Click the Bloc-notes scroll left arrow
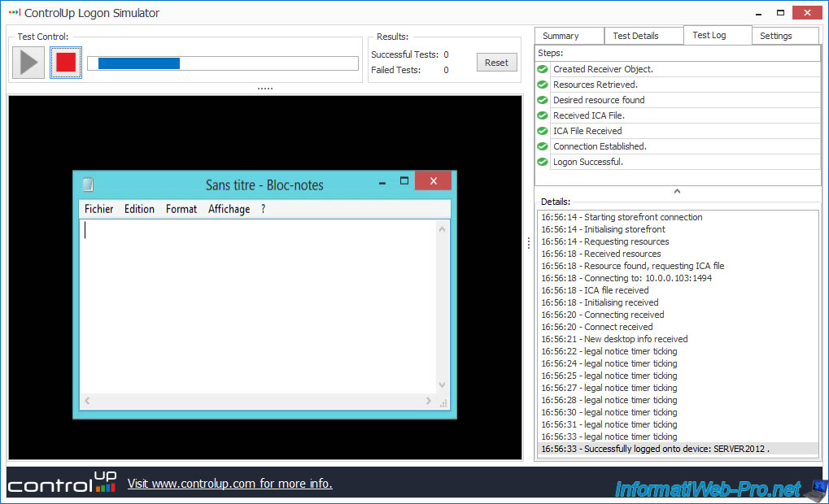This screenshot has height=504, width=829. click(88, 401)
